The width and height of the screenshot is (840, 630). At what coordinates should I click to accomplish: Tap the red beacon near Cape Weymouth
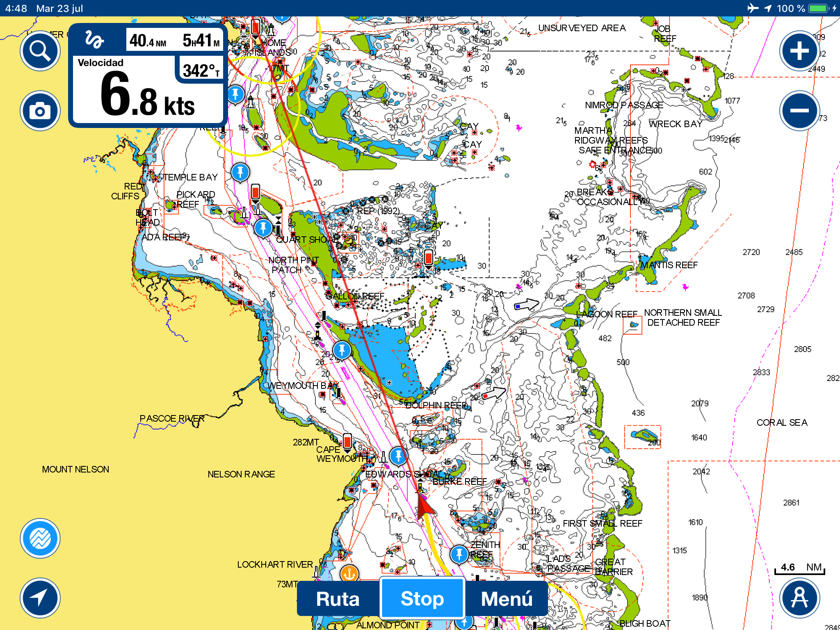pyautogui.click(x=347, y=442)
